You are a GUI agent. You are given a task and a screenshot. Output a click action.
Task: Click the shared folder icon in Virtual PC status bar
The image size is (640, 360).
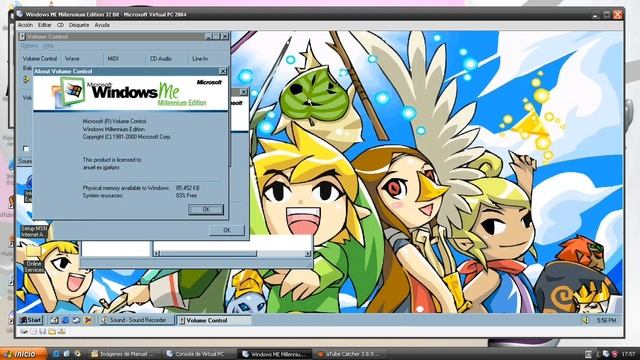point(52,331)
